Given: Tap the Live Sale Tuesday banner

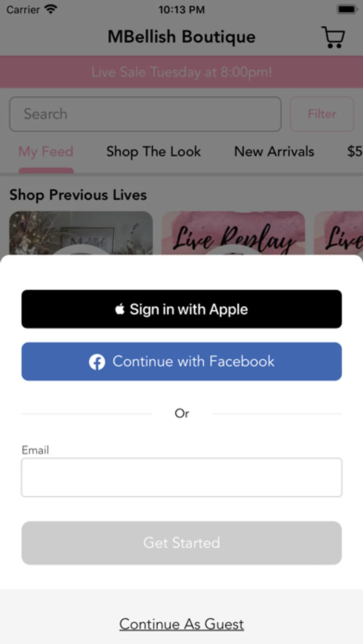Looking at the screenshot, I should [181, 72].
